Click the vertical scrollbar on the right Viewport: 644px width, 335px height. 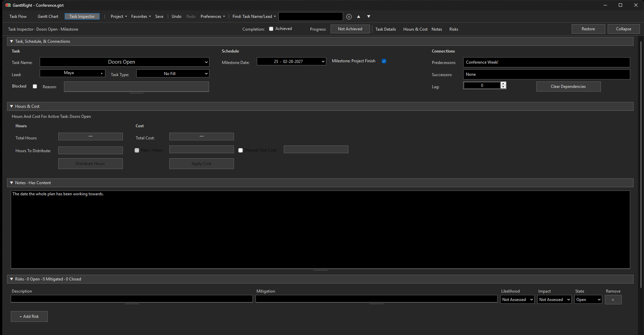[x=641, y=165]
